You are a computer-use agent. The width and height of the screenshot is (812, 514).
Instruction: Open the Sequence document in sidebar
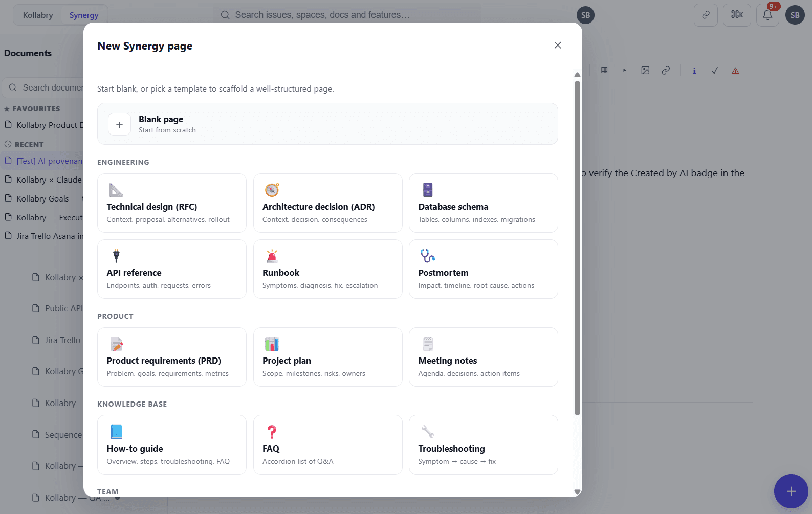57,435
